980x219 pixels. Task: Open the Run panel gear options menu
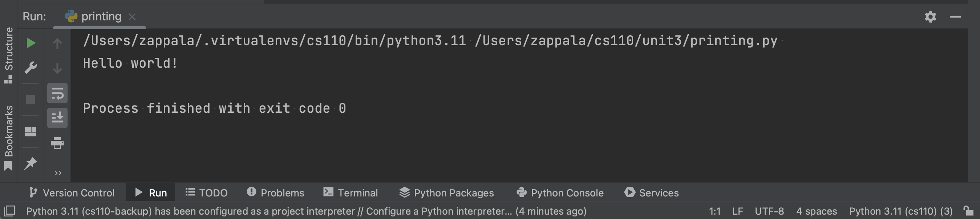pos(930,17)
